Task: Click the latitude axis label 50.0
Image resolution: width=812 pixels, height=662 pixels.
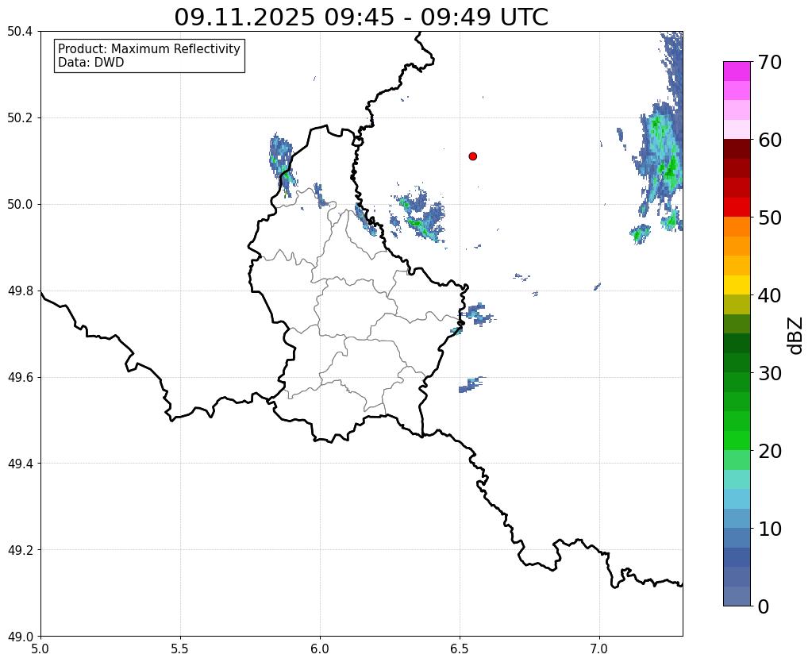Action: pyautogui.click(x=20, y=204)
